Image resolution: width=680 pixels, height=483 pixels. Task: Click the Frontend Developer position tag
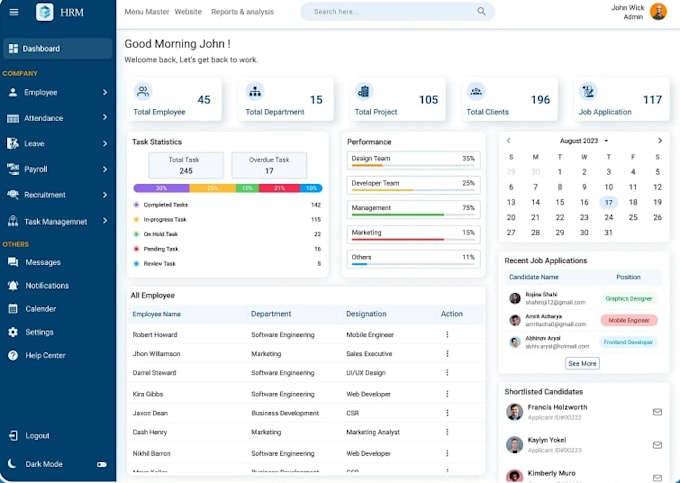pos(628,342)
